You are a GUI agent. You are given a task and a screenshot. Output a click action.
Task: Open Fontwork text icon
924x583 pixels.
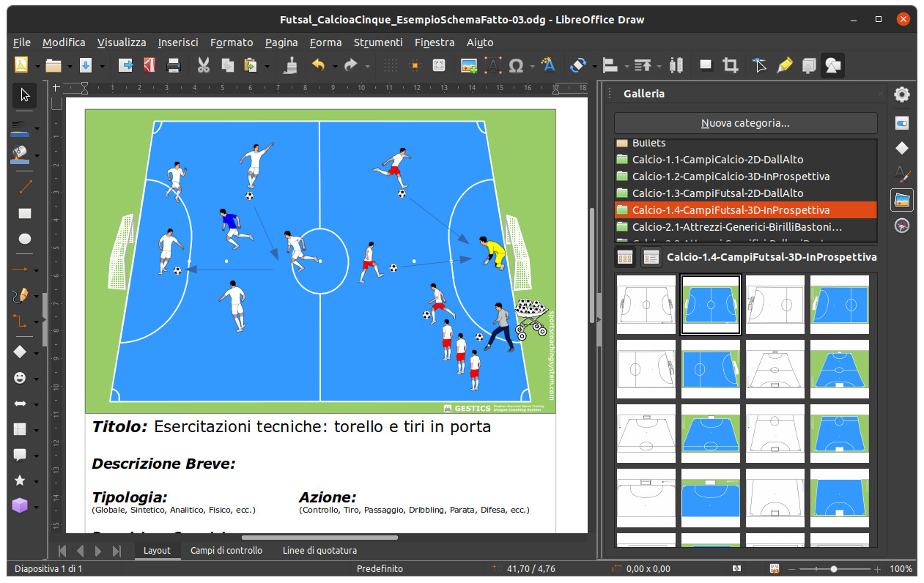[548, 66]
